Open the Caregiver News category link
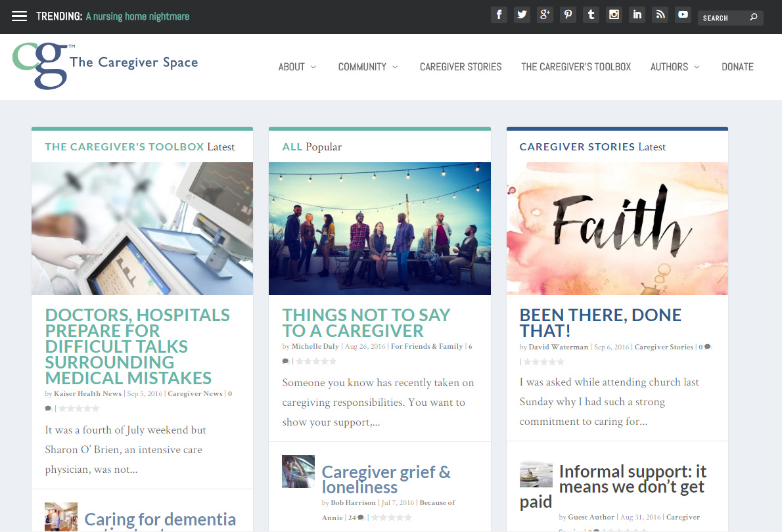 coord(195,393)
